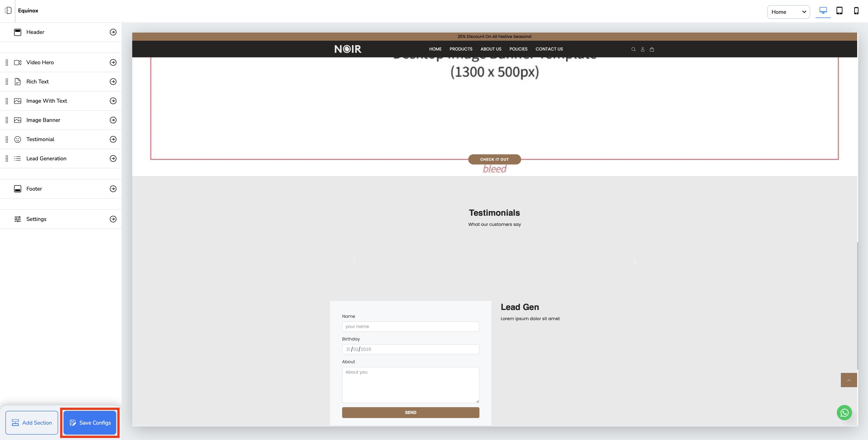Expand the Video Hero section arrow
This screenshot has height=440, width=868.
113,62
